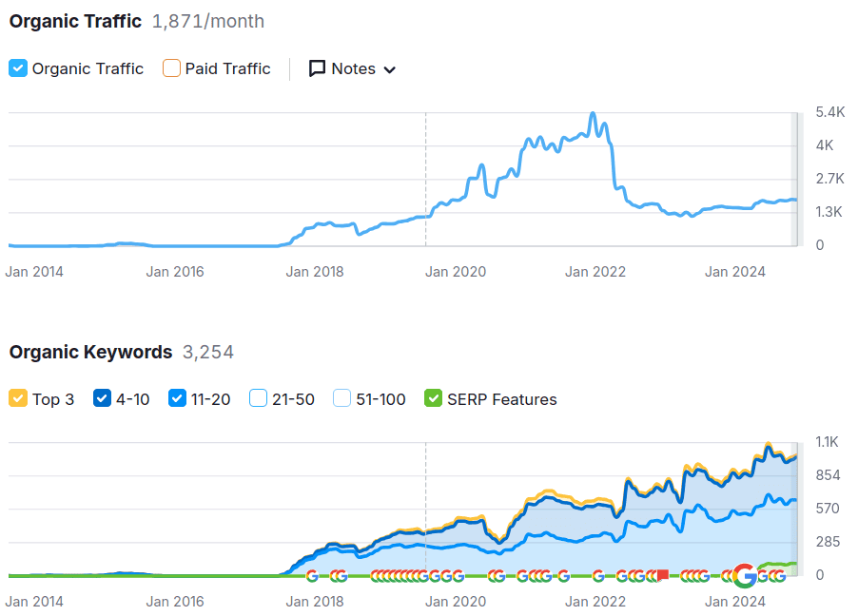The image size is (858, 616).
Task: Enable the Paid Traffic checkbox
Action: [171, 68]
